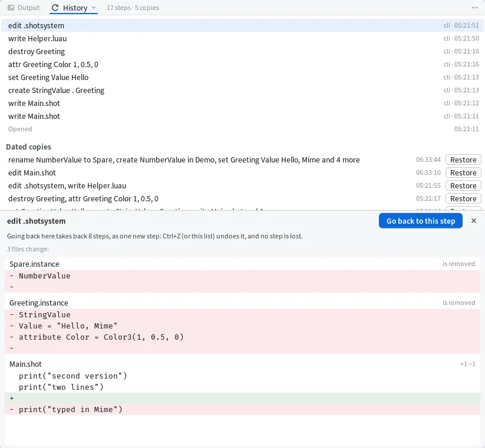The height and width of the screenshot is (448, 485).
Task: Restore the 06:33:44 dated copy
Action: (x=463, y=160)
